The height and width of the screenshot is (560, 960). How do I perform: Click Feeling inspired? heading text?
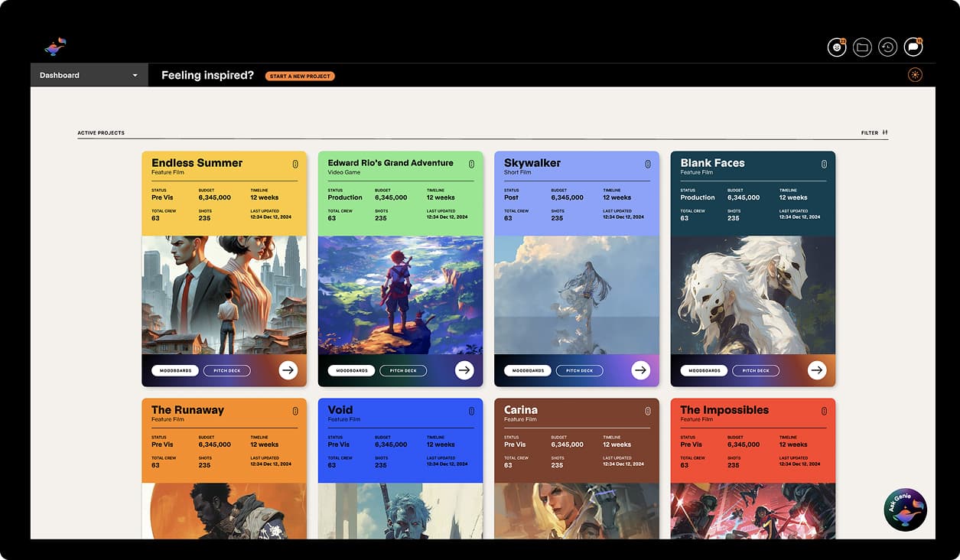207,76
